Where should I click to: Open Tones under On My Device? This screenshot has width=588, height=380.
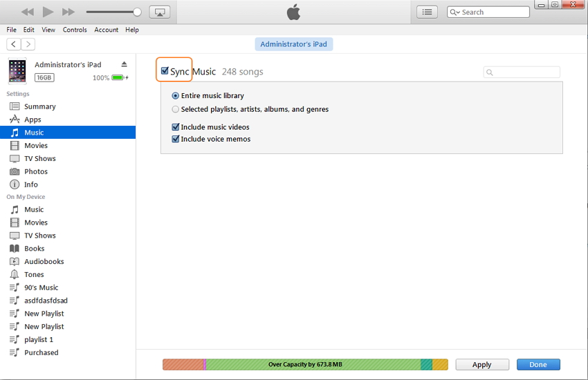pyautogui.click(x=34, y=274)
